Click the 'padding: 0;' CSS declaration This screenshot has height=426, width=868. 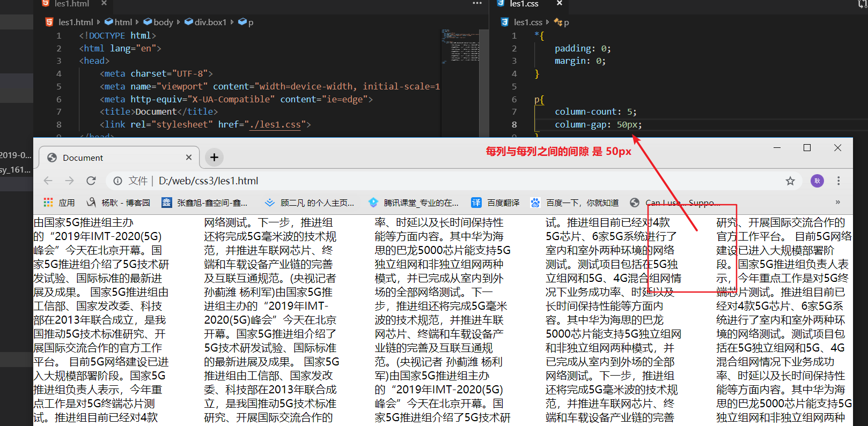tap(583, 48)
